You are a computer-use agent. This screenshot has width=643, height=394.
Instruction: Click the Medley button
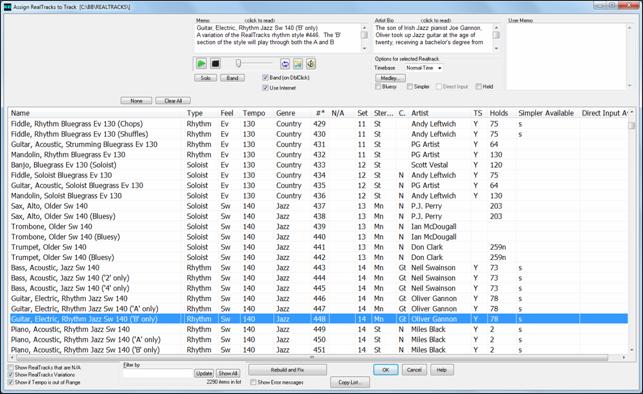[390, 78]
